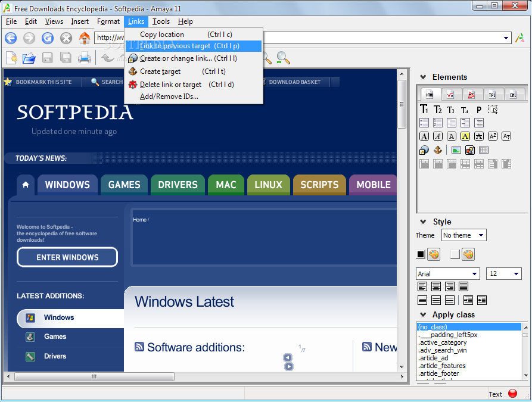Collapse the Elements panel
The height and width of the screenshot is (402, 532).
coord(423,77)
